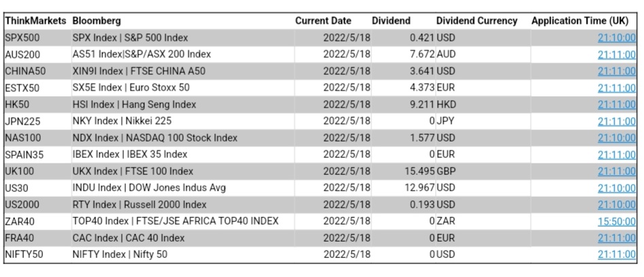Click the 'HSI Index | Hang Seng Index' cell
The width and height of the screenshot is (644, 277).
click(x=134, y=105)
